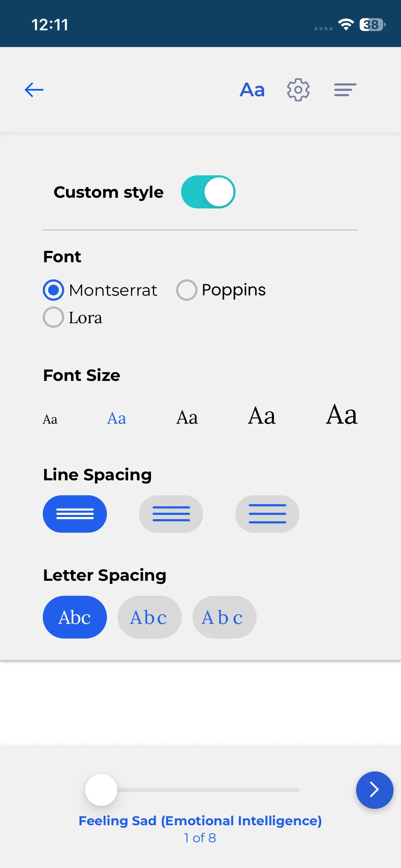Choose the smallest Aa font size
Image resolution: width=401 pixels, height=868 pixels.
50,419
